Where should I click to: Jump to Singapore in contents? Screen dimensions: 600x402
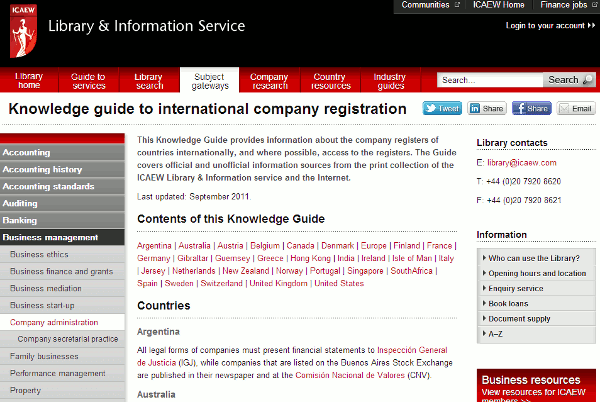pos(365,271)
